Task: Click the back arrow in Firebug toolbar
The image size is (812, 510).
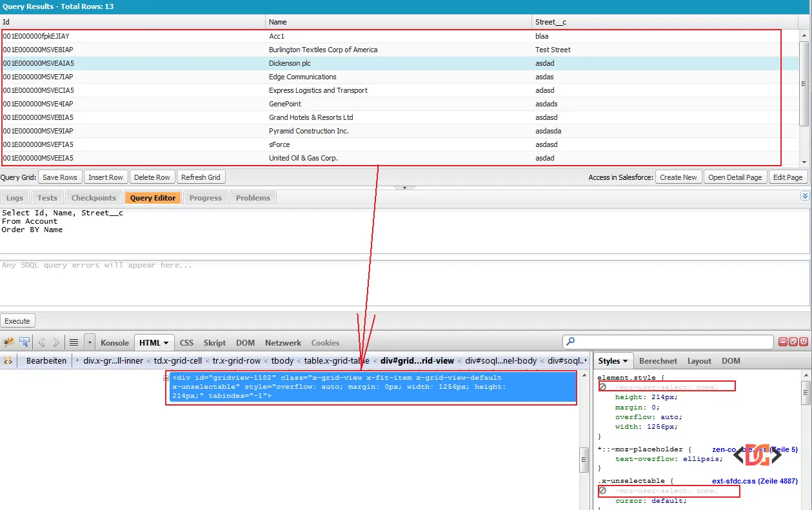Action: click(42, 342)
